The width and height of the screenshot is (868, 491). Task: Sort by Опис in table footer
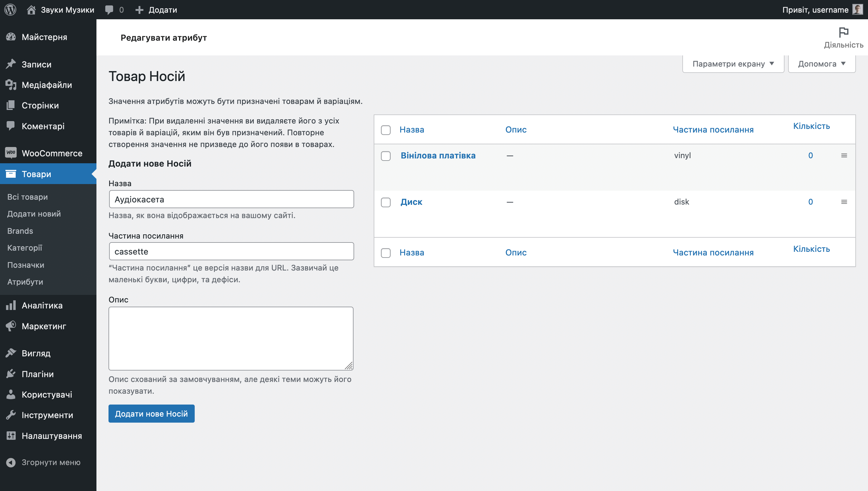pyautogui.click(x=516, y=252)
